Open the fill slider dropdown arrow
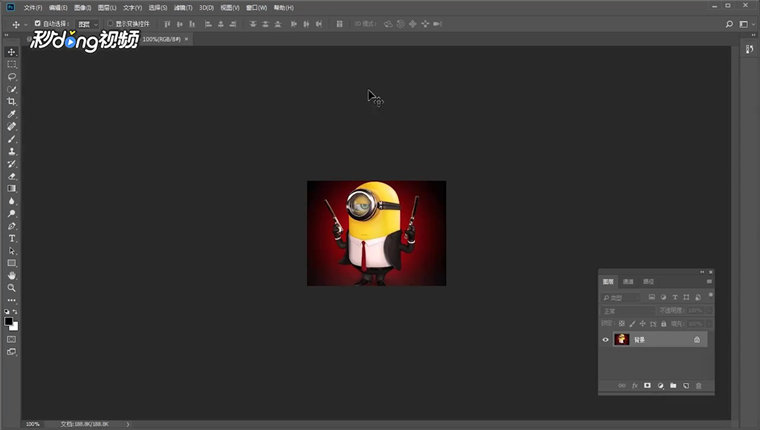This screenshot has width=760, height=430. [709, 324]
